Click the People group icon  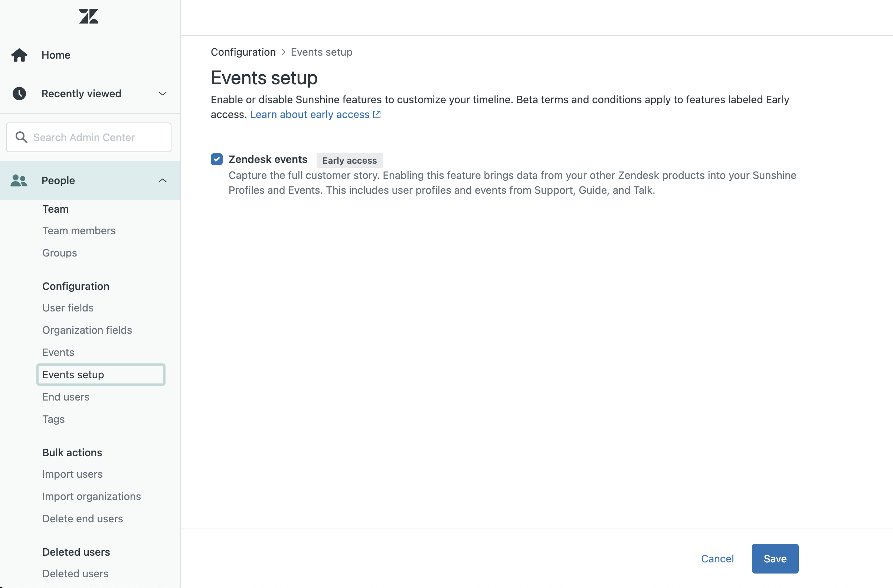(19, 180)
